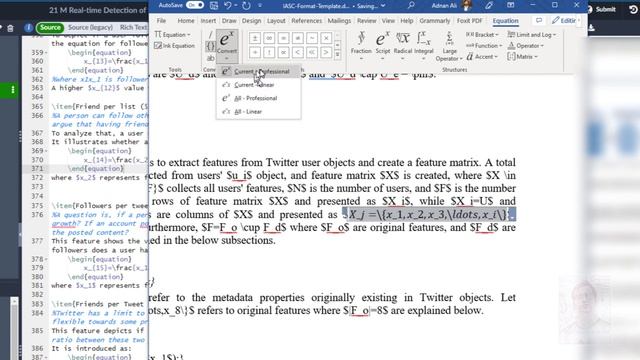Insert the equals symbol
Screen dimensions: 640x360
click(283, 38)
